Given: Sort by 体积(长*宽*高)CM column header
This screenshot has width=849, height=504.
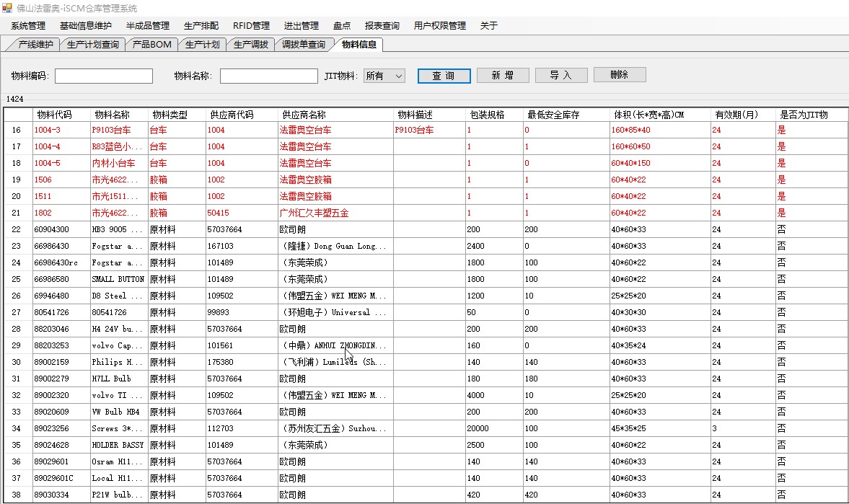Looking at the screenshot, I should 660,115.
